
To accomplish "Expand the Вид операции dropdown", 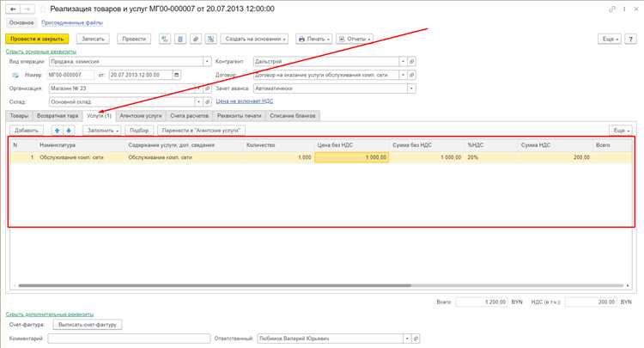I will tap(208, 62).
